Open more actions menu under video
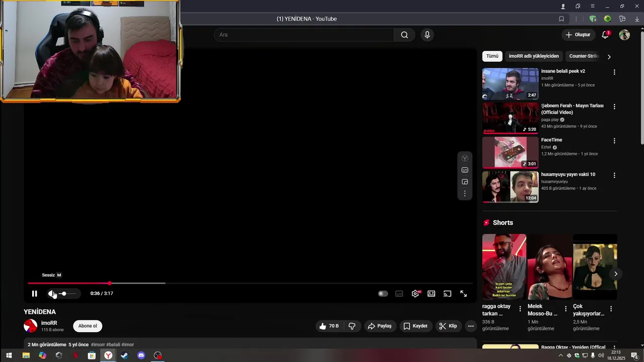 point(471,326)
